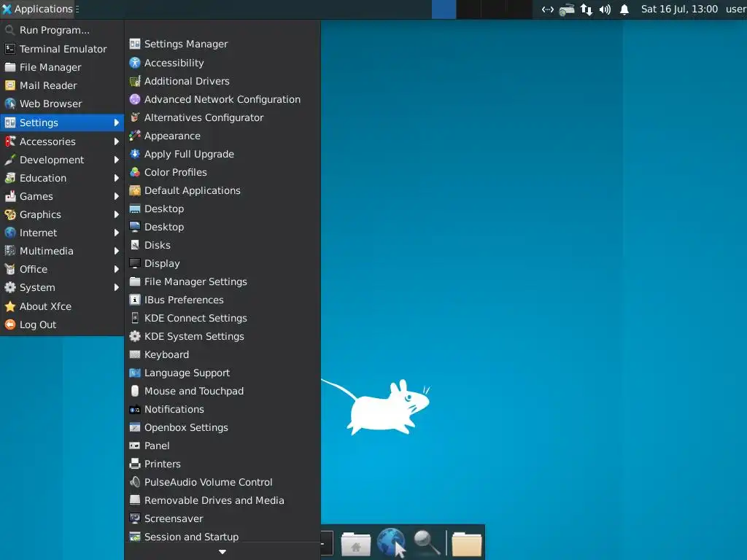This screenshot has height=560, width=747.
Task: Click the Language Support icon
Action: click(x=135, y=373)
